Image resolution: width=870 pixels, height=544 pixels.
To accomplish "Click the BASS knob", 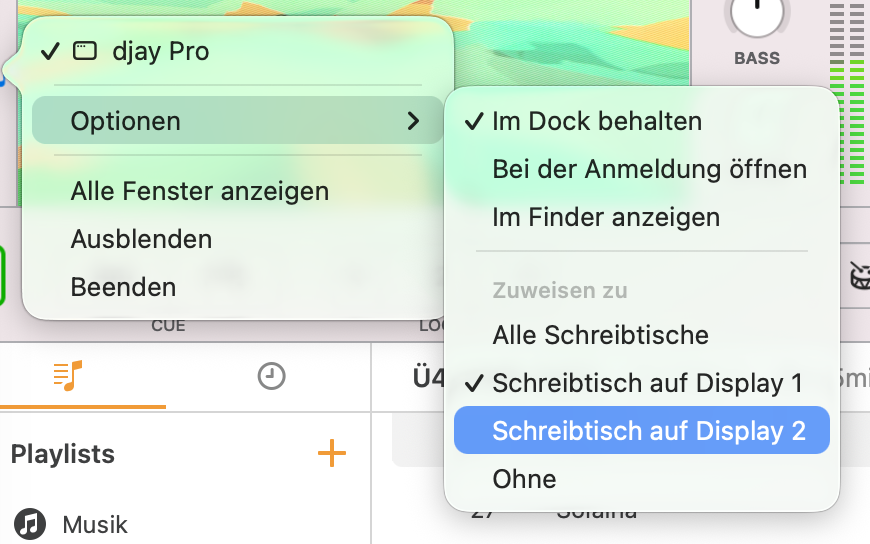I will (x=757, y=14).
